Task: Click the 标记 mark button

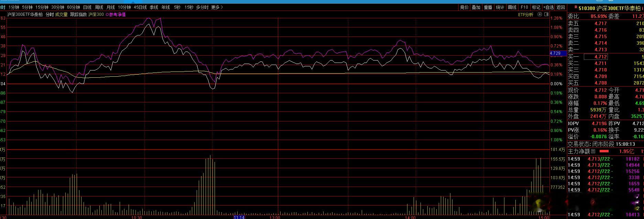Action: pyautogui.click(x=536, y=7)
